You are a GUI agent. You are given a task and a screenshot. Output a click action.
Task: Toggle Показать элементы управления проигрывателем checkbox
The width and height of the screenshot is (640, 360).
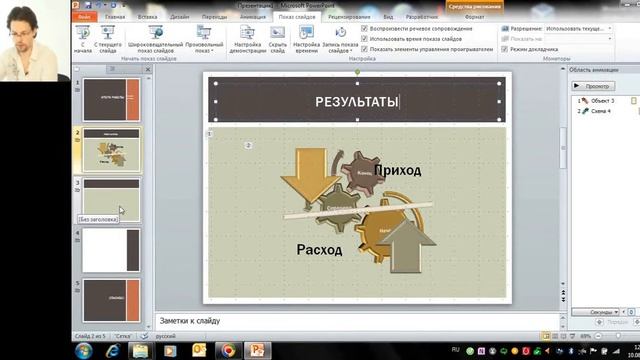[364, 49]
